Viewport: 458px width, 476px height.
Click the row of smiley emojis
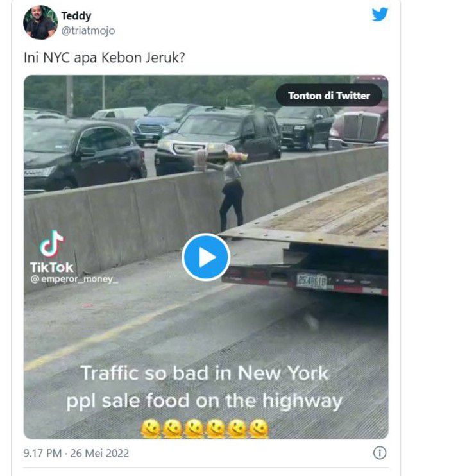click(x=205, y=428)
